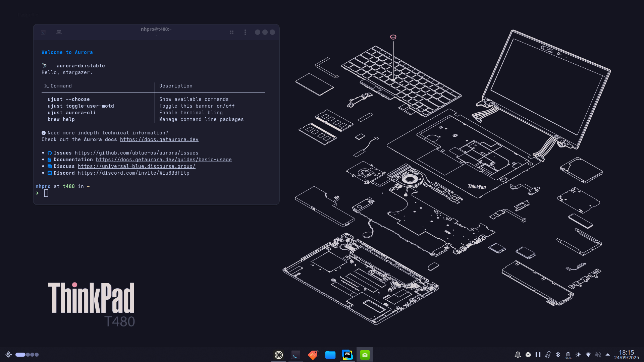Click the new tab icon in terminal header
This screenshot has height=362, width=644.
point(59,32)
